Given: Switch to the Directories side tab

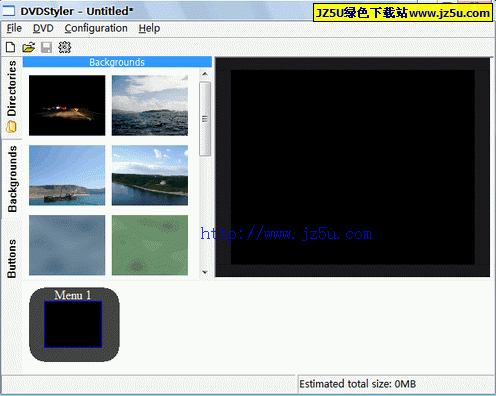Looking at the screenshot, I should [12, 97].
